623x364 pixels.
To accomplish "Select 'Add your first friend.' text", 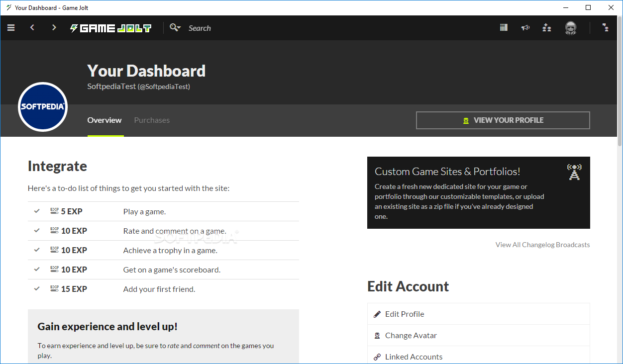I will (159, 289).
